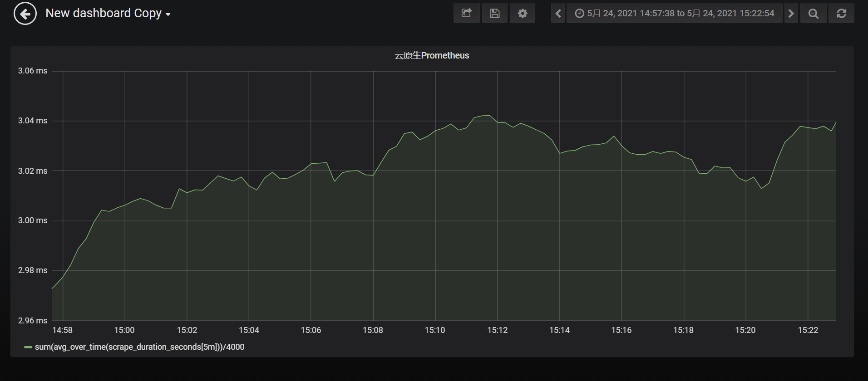Click the 15:16 x-axis label

coord(621,330)
